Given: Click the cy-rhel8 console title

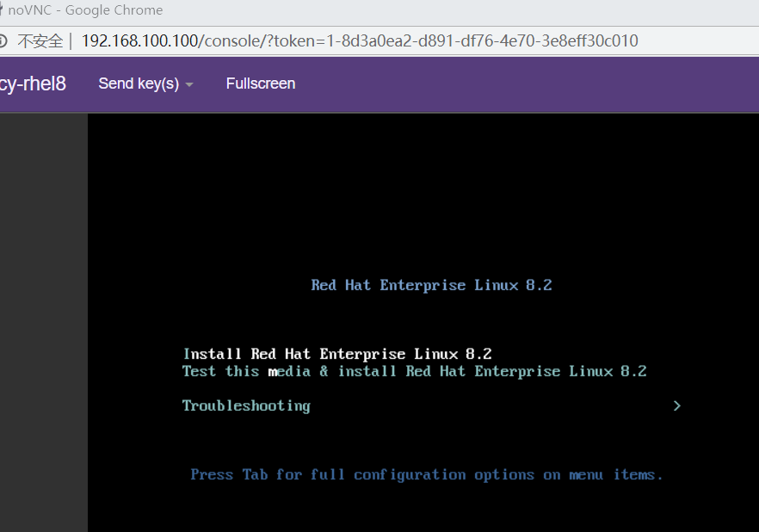Looking at the screenshot, I should click(33, 84).
